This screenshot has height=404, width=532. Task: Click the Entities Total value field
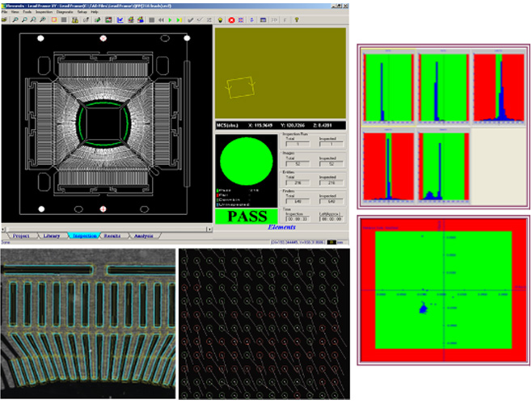298,183
